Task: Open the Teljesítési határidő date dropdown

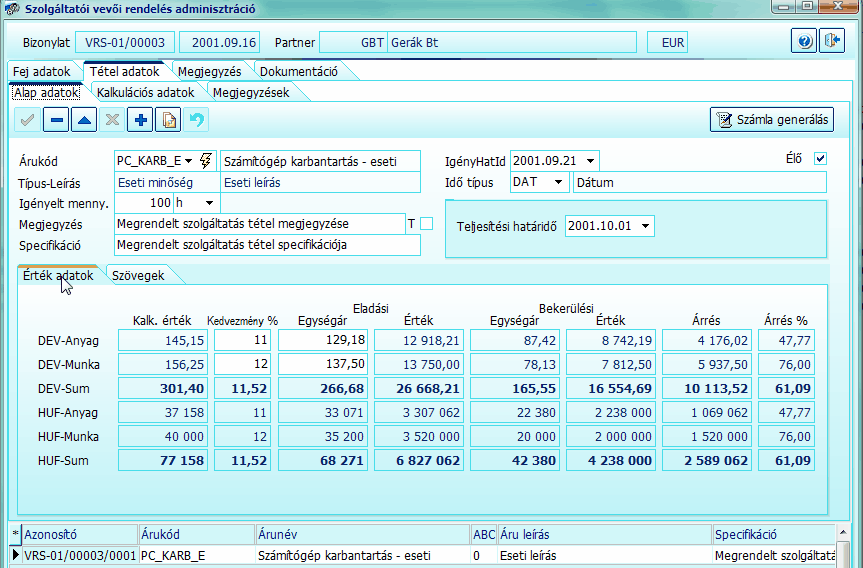Action: [646, 226]
